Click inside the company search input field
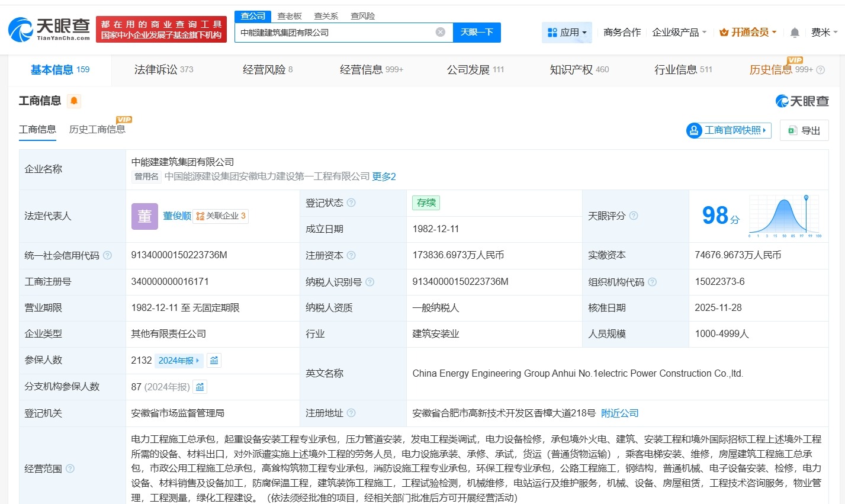Viewport: 845px width, 504px height. [x=332, y=33]
